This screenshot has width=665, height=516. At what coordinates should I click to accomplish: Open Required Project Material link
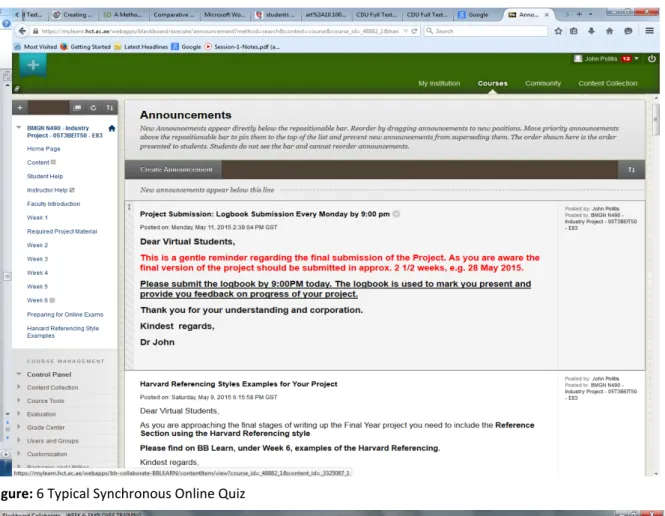coord(62,232)
